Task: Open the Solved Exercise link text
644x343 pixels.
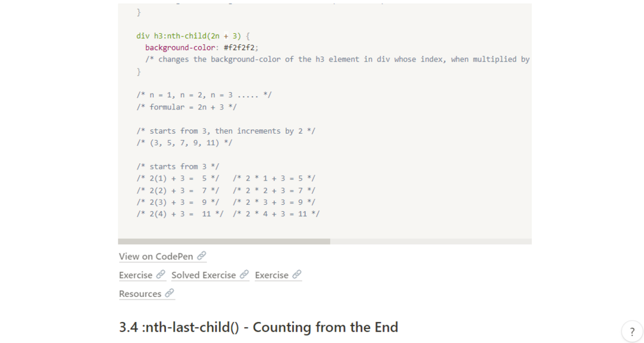Action: coord(203,275)
